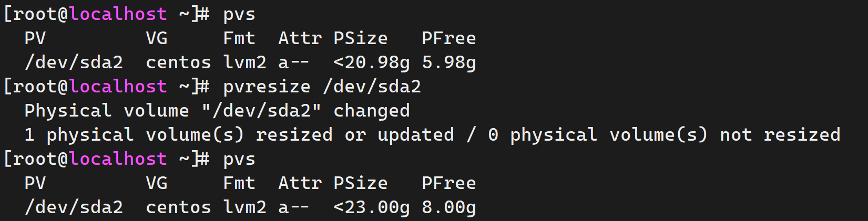868x221 pixels.
Task: Click the PSize header in the first table
Action: click(x=360, y=38)
